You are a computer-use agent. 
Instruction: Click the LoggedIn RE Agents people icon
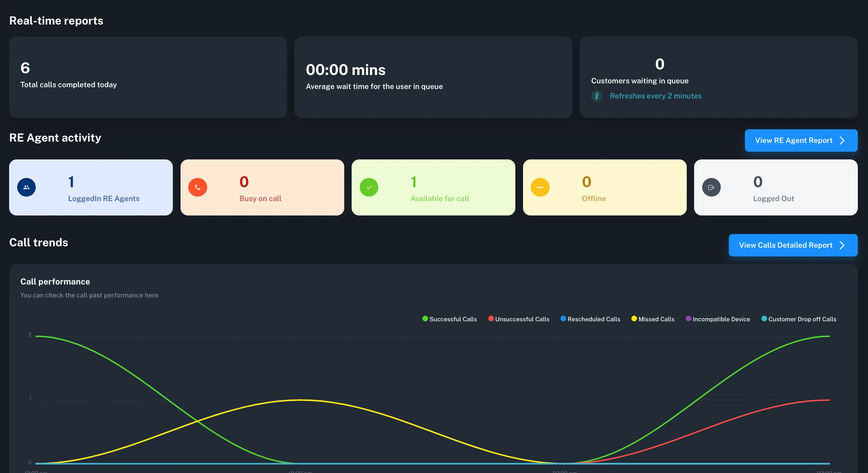click(26, 187)
